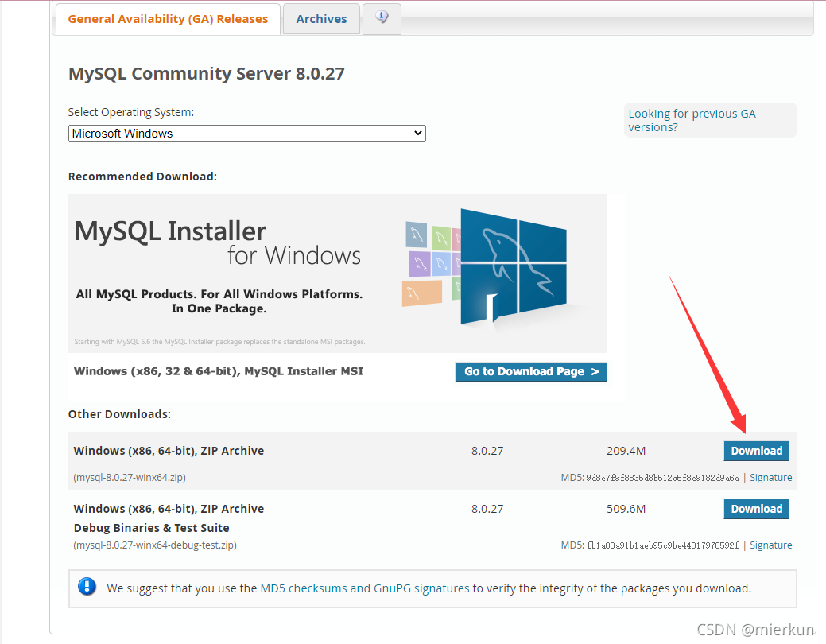The image size is (826, 644).
Task: Click the Debug Binaries & Test Suite label
Action: pyautogui.click(x=152, y=528)
